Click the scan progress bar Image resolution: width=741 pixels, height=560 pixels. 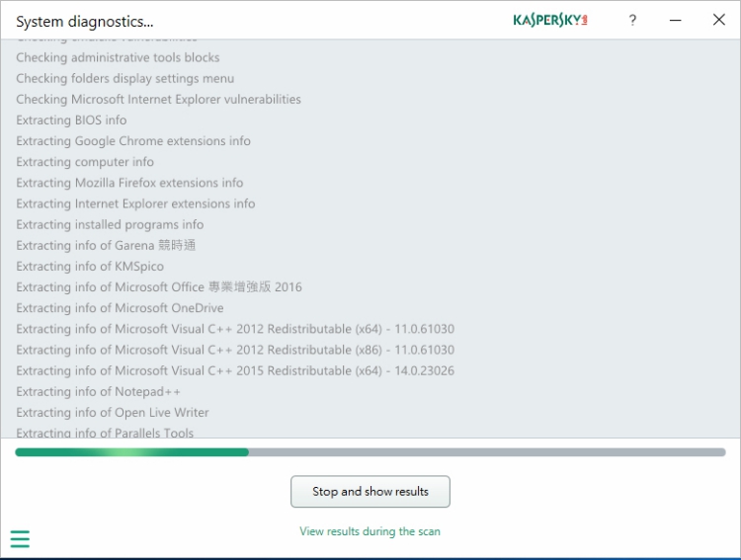click(x=370, y=452)
